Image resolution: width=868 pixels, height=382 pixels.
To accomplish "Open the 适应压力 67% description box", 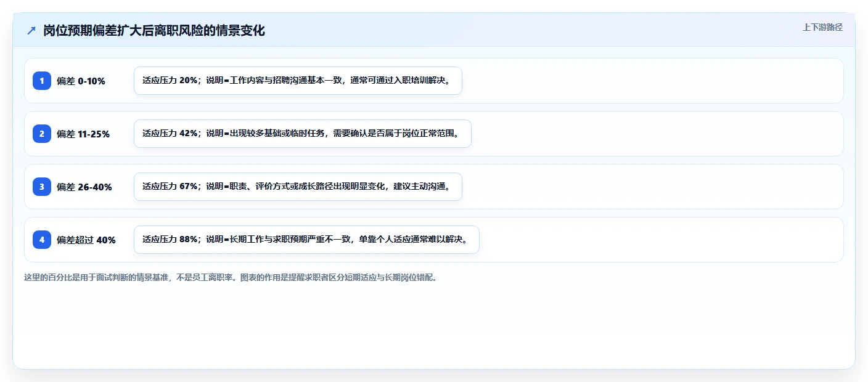I will point(298,187).
